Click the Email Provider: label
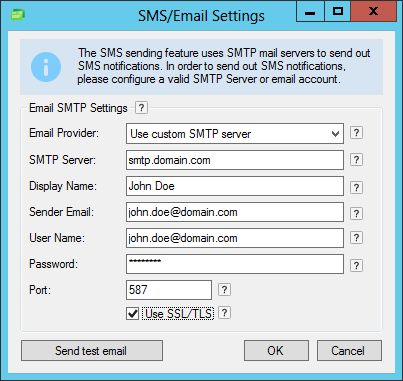Viewport: 403px width, 381px height. pyautogui.click(x=64, y=133)
